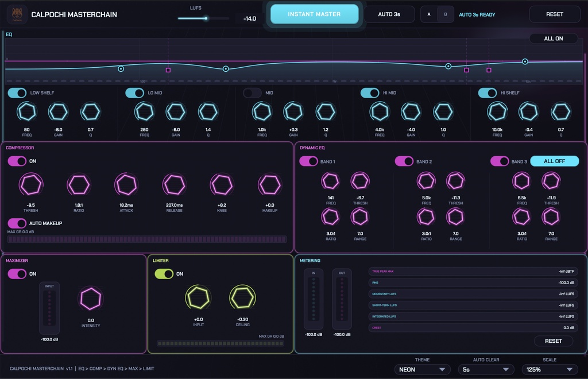
Task: Click the limiter CEILING knob
Action: click(243, 297)
